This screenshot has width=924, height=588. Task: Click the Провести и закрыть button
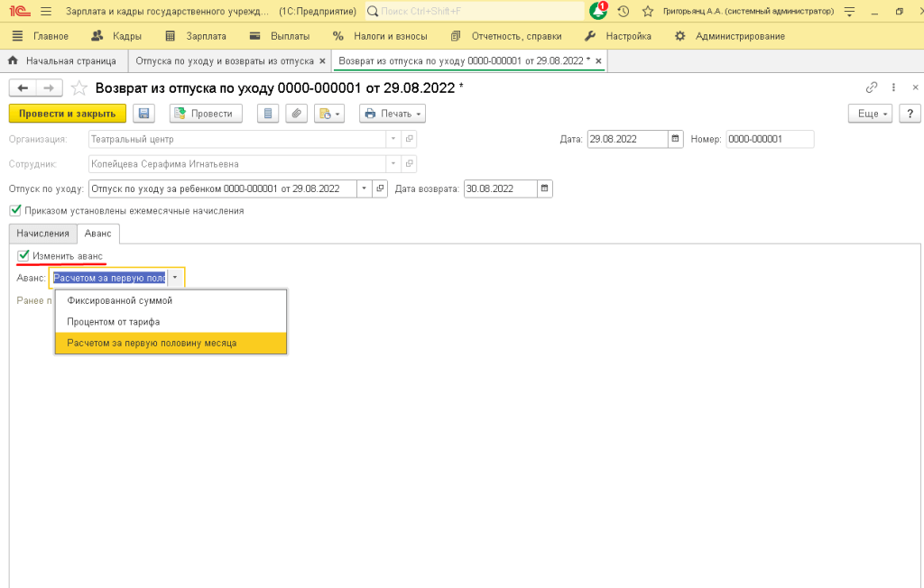tap(67, 114)
